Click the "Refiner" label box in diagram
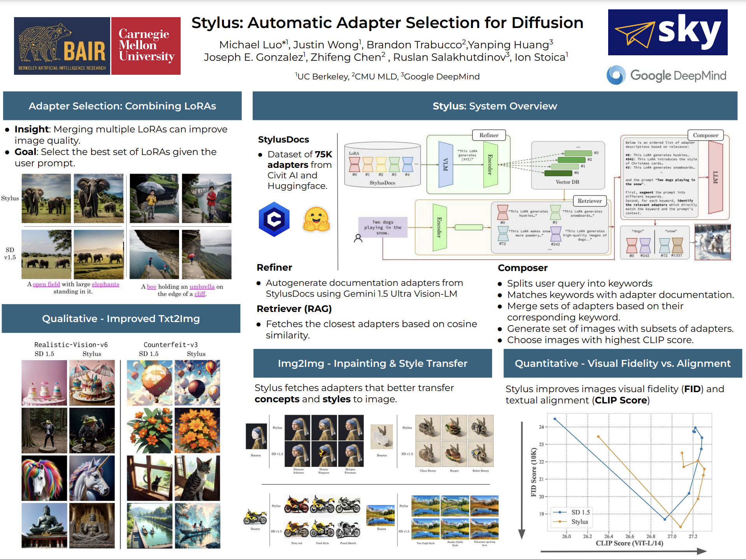The image size is (746, 560). click(x=489, y=135)
